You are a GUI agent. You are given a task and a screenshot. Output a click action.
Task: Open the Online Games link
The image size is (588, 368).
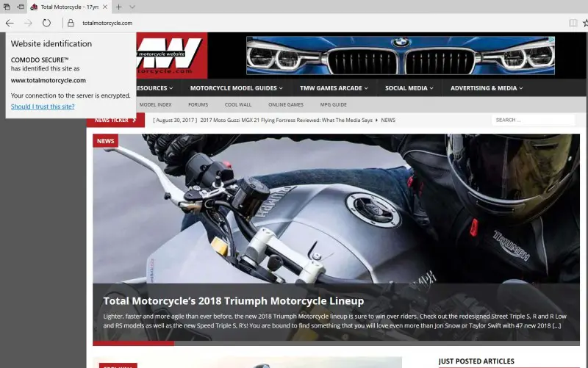coord(286,104)
